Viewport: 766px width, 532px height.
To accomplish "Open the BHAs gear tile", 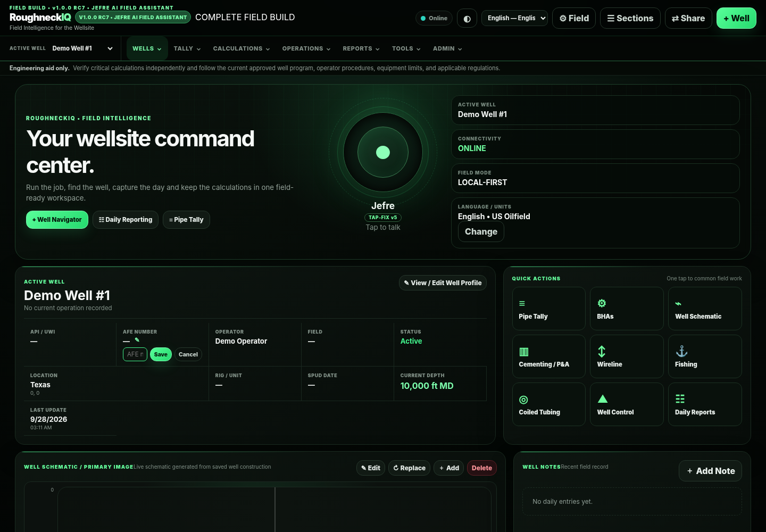I will coord(627,309).
